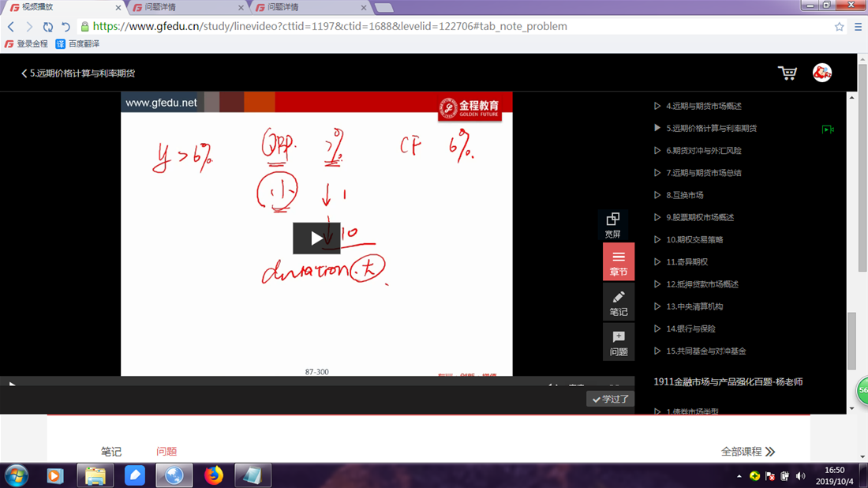Open the shopping cart icon

point(788,73)
